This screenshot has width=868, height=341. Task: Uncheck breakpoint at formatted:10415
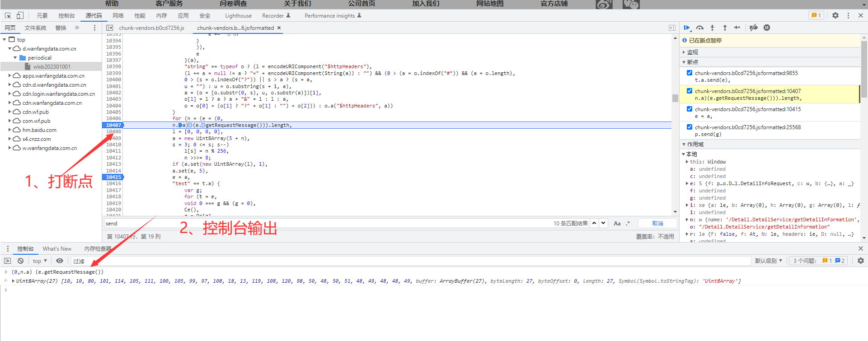[690, 109]
